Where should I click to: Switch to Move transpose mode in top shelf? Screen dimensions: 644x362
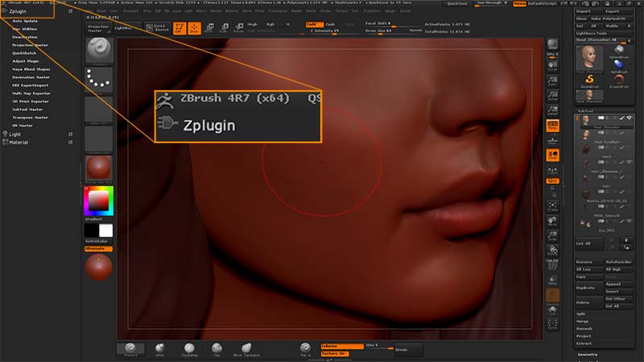pyautogui.click(x=209, y=28)
